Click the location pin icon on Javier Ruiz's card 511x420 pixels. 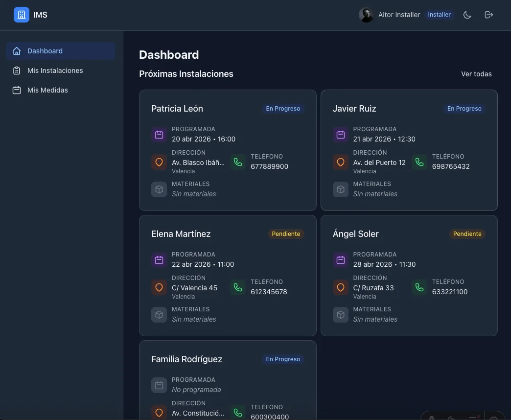(x=340, y=162)
